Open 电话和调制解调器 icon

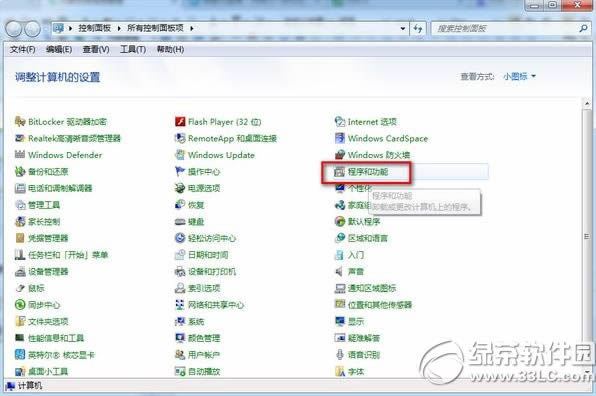click(x=20, y=188)
